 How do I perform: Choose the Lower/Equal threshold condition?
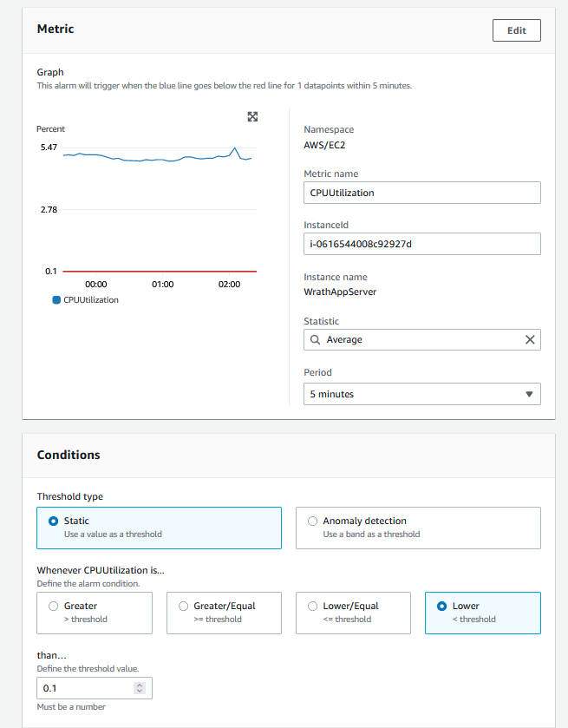(313, 607)
